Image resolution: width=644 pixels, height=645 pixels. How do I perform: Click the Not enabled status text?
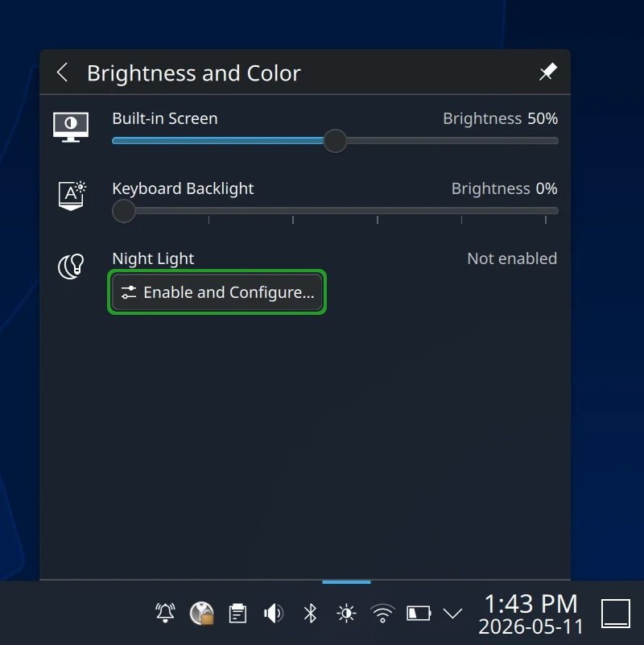click(512, 258)
